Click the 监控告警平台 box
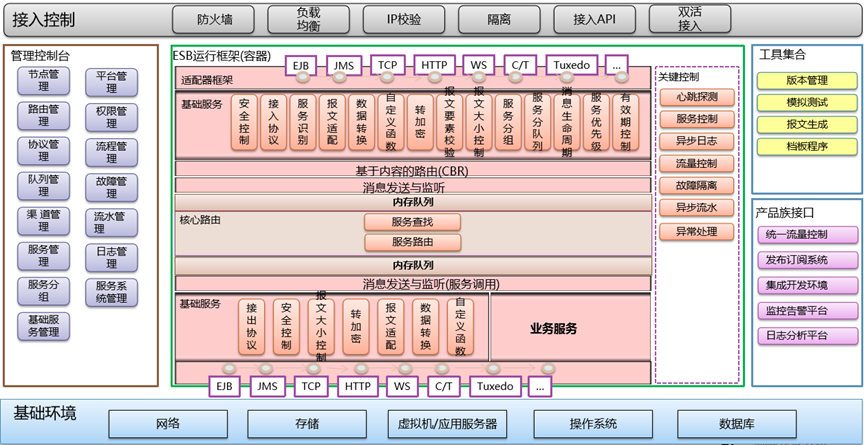 pos(808,310)
